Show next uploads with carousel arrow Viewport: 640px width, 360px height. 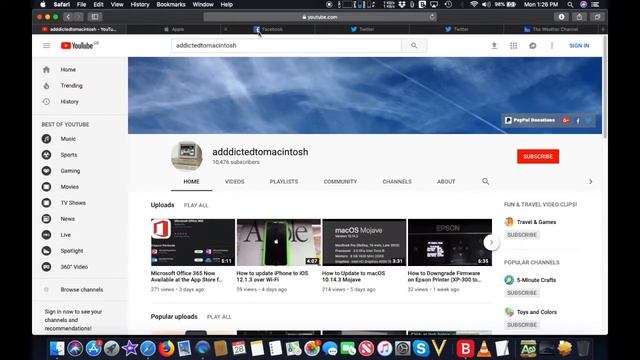tap(491, 242)
